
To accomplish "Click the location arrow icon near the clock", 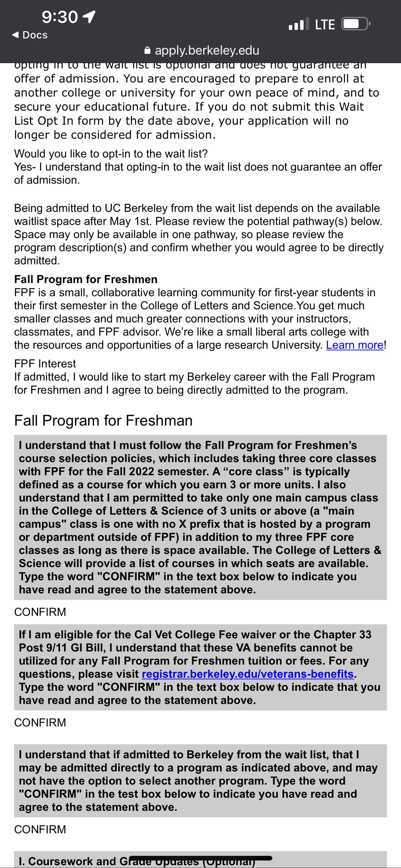I will click(x=89, y=17).
